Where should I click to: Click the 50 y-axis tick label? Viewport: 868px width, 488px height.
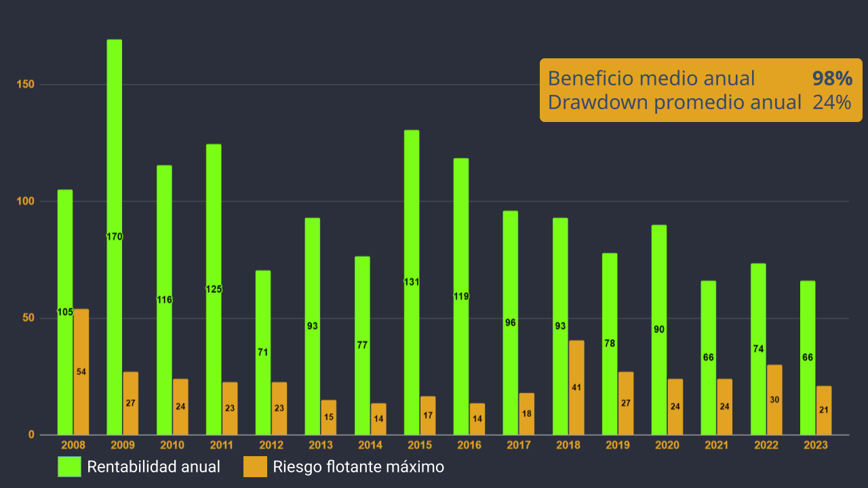29,318
